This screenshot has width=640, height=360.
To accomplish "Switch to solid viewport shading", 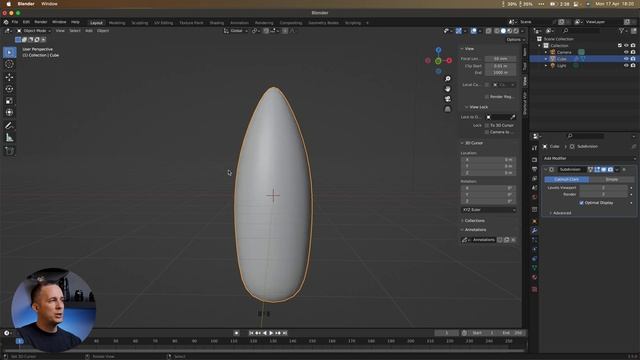I will 503,31.
